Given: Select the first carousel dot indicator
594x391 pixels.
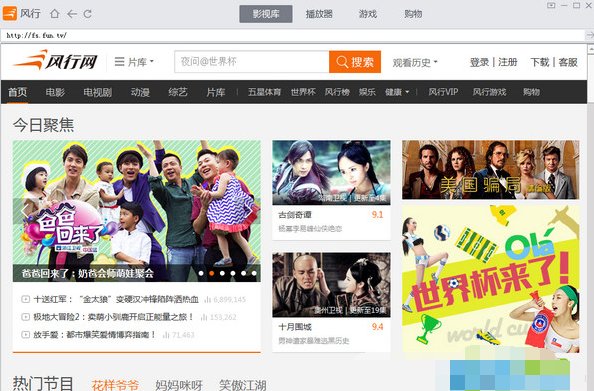Looking at the screenshot, I should click(201, 273).
